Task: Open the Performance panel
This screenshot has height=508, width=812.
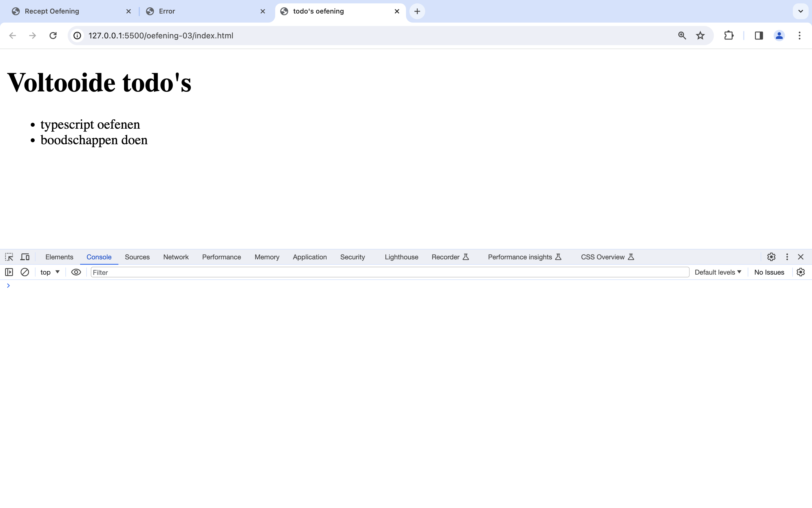Action: [221, 257]
